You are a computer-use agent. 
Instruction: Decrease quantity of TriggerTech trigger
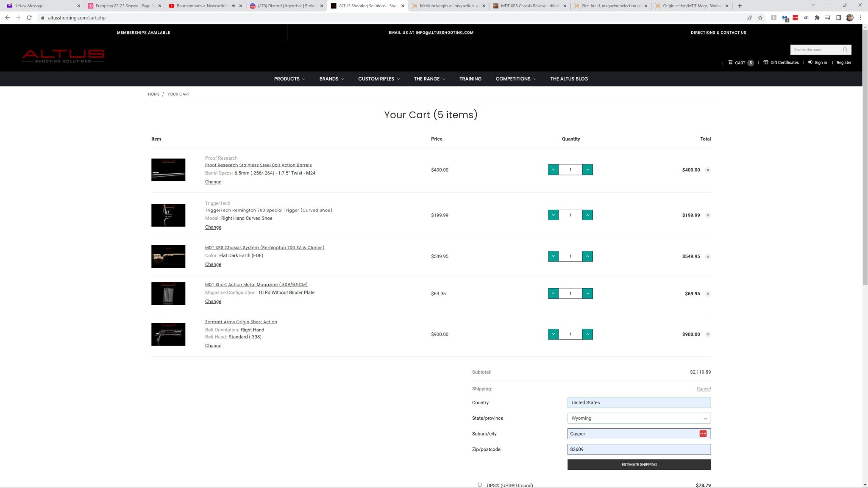coord(553,215)
